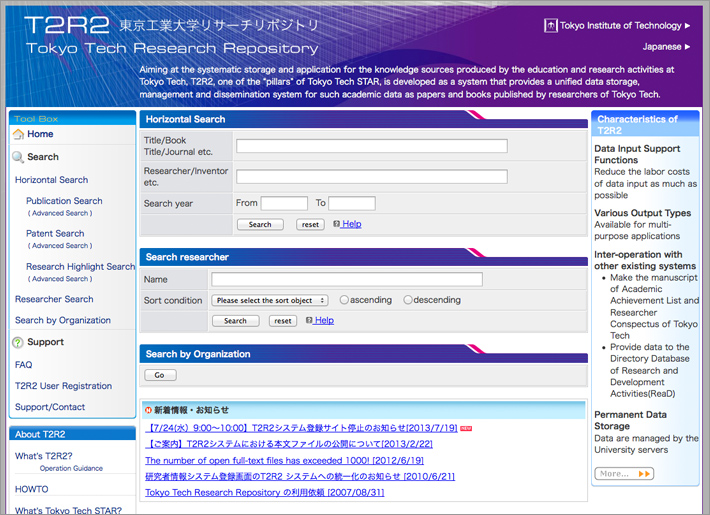This screenshot has height=515, width=710.
Task: Select the ascending sort radio button
Action: tap(344, 300)
